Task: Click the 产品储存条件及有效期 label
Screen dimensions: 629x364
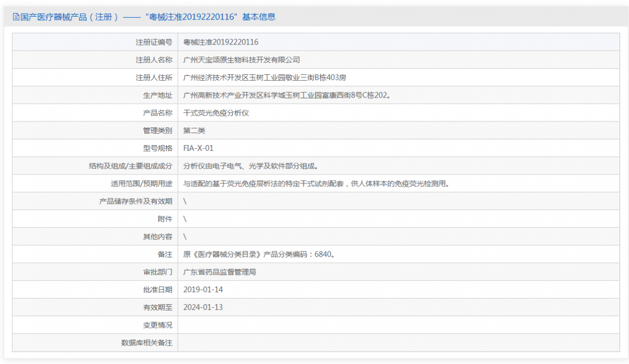Action: [136, 201]
